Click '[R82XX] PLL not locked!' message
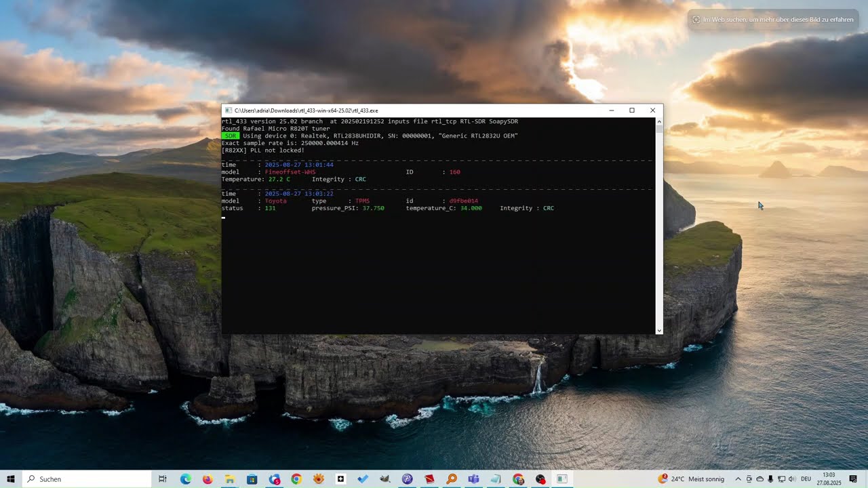The height and width of the screenshot is (488, 868). pos(263,150)
